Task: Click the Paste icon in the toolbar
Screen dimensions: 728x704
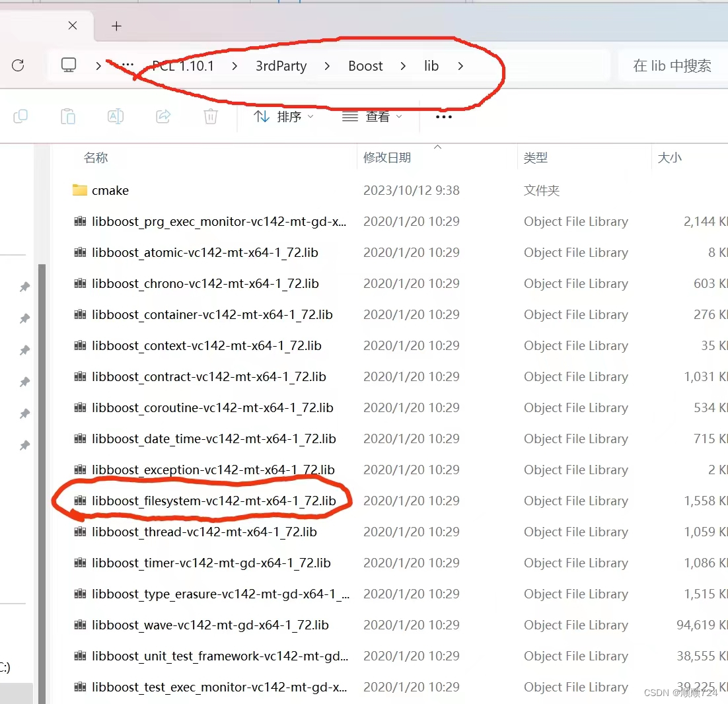Action: coord(68,116)
